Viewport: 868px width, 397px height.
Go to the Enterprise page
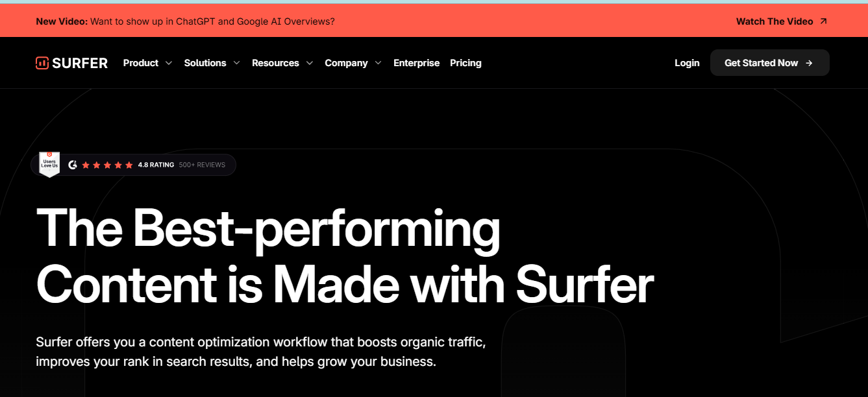(416, 63)
